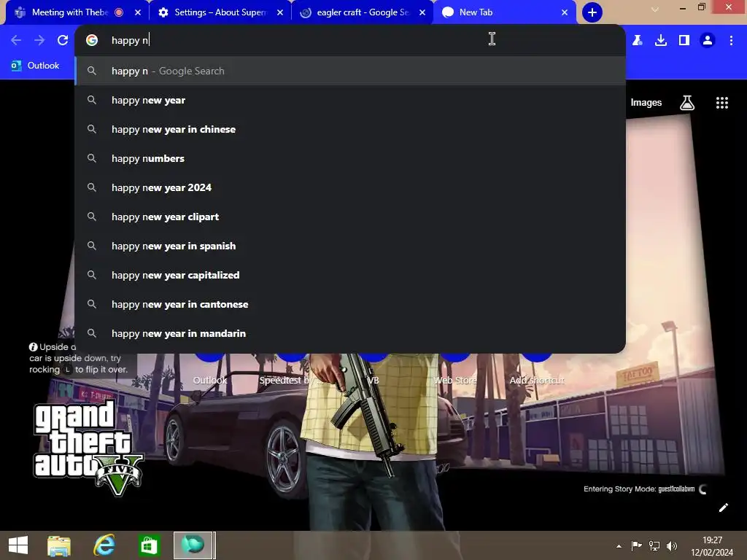Open a new tab with plus button

[x=592, y=12]
